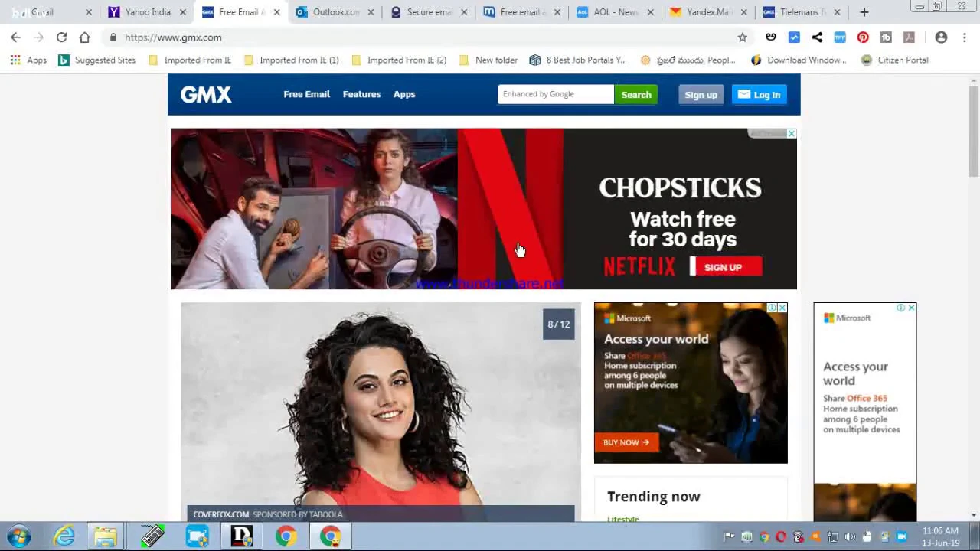Screen dimensions: 980x551
Task: Open the Imported From IE bookmark folder
Action: tap(190, 60)
